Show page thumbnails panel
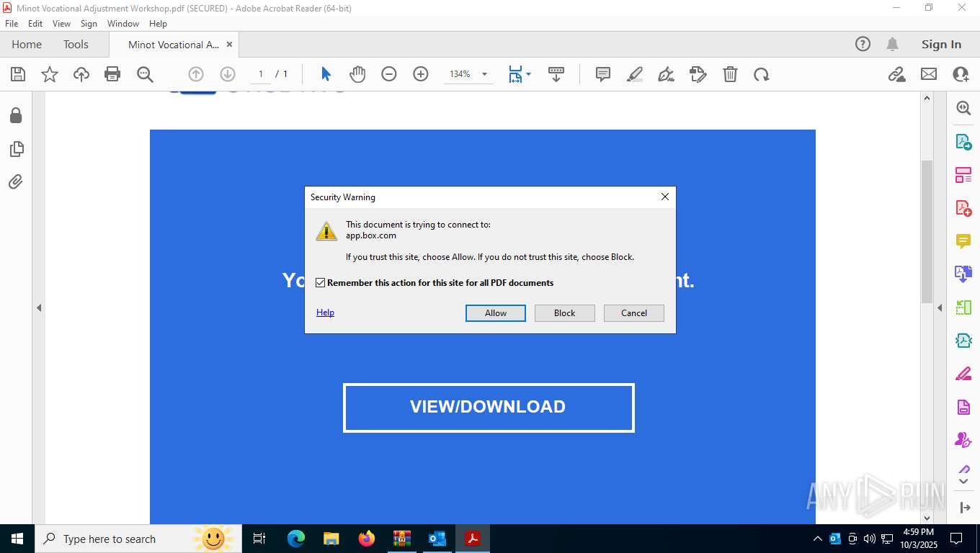The height and width of the screenshot is (553, 980). (x=16, y=149)
